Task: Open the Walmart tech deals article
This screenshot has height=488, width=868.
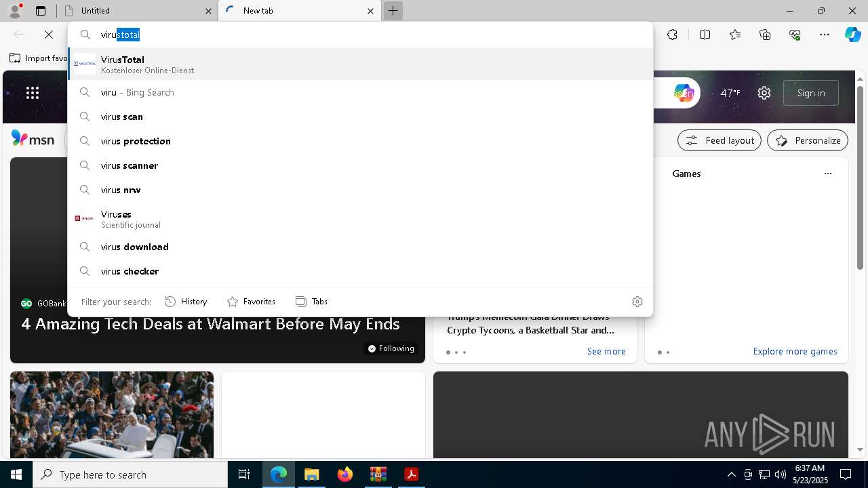Action: tap(210, 324)
